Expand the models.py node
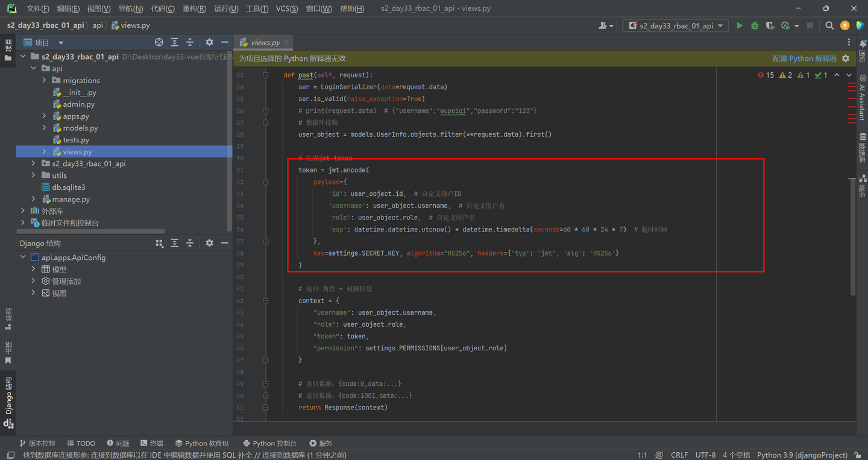 (44, 128)
